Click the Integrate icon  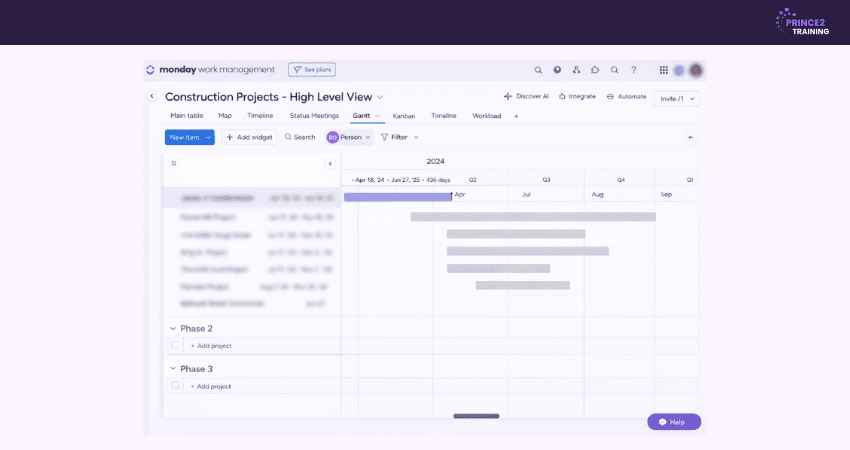point(563,96)
